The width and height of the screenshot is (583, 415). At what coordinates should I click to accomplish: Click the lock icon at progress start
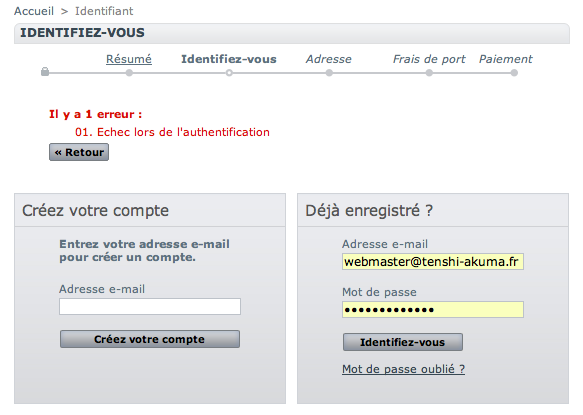point(45,71)
